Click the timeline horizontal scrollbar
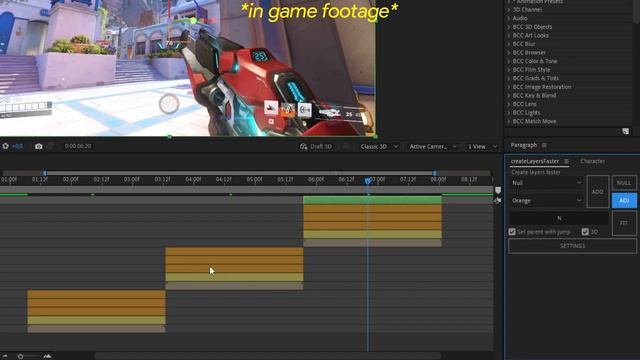This screenshot has height=360, width=640. click(x=267, y=356)
